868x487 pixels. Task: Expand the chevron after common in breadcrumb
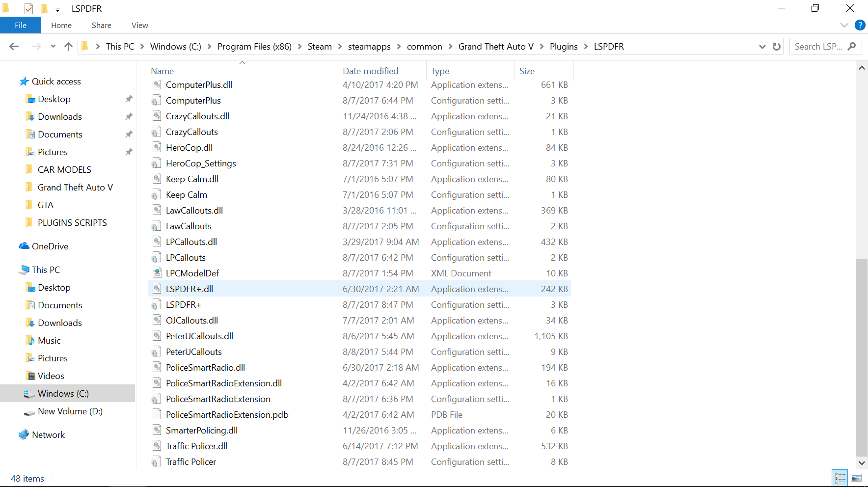coord(450,47)
